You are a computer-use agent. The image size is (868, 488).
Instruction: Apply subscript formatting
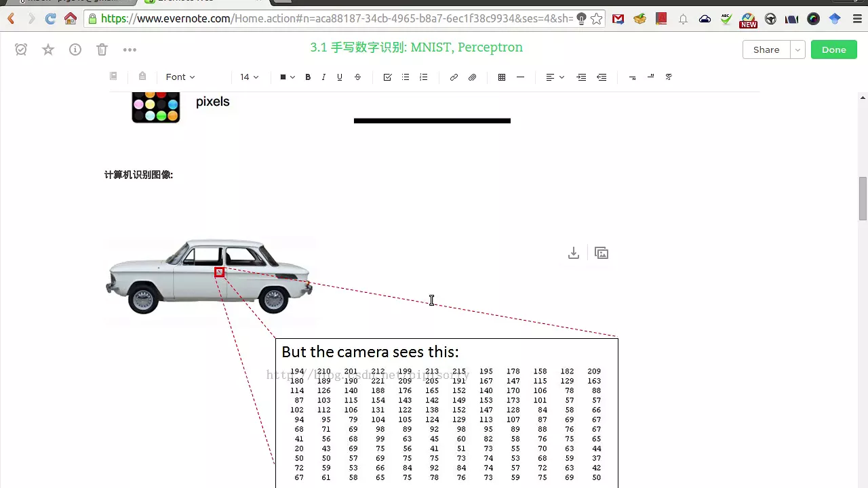coord(633,77)
